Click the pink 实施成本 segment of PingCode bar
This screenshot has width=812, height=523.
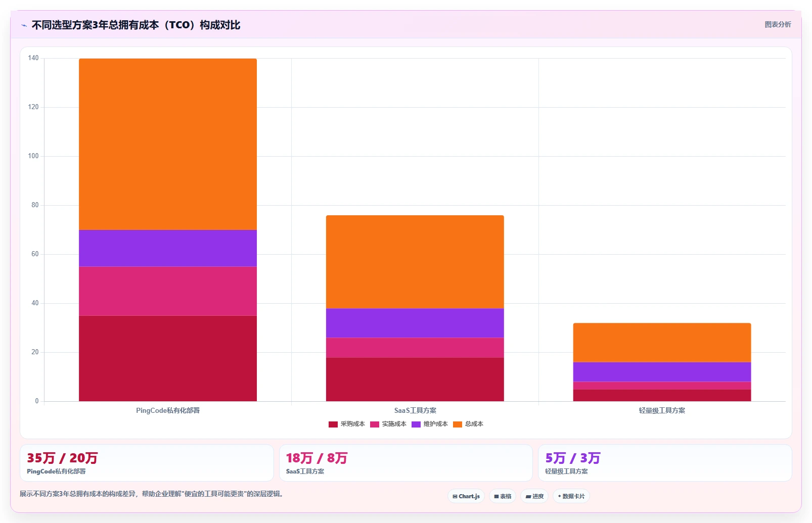pos(168,291)
